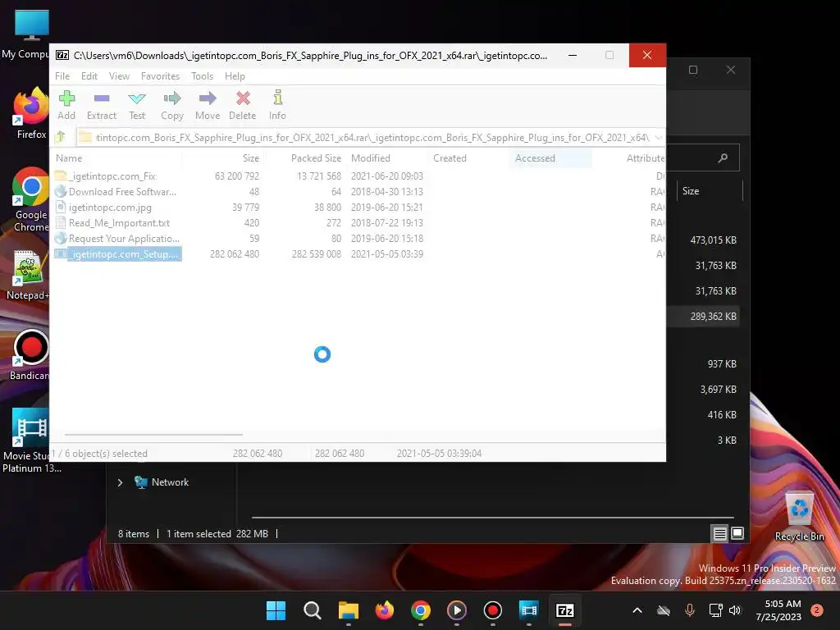Open the Info toolbar icon
This screenshot has width=840, height=630.
tap(277, 105)
